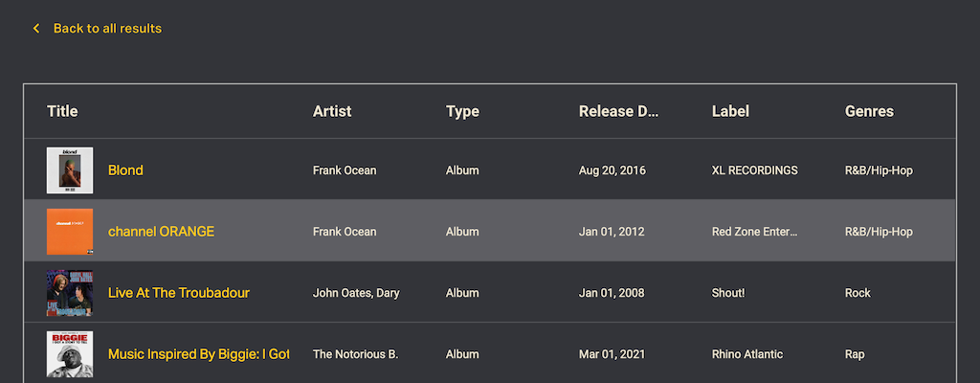
Task: Open Live At The Troubadour link
Action: pos(178,293)
